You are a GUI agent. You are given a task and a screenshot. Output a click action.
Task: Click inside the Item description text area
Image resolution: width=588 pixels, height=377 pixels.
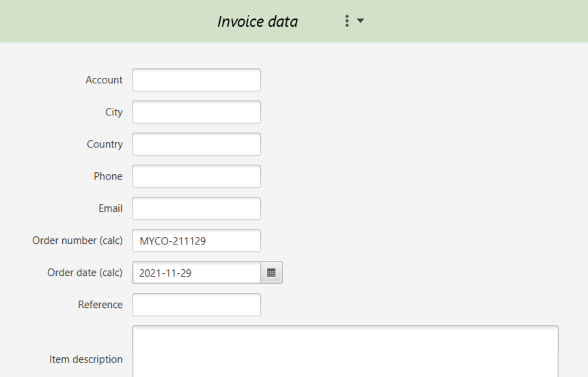coord(345,352)
